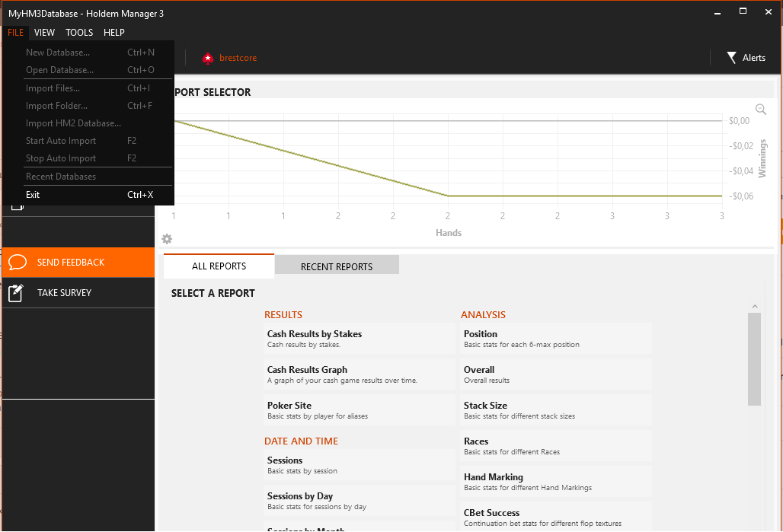Open Cash Results by Stakes report
Viewport: 783px width, 532px height.
tap(359, 339)
